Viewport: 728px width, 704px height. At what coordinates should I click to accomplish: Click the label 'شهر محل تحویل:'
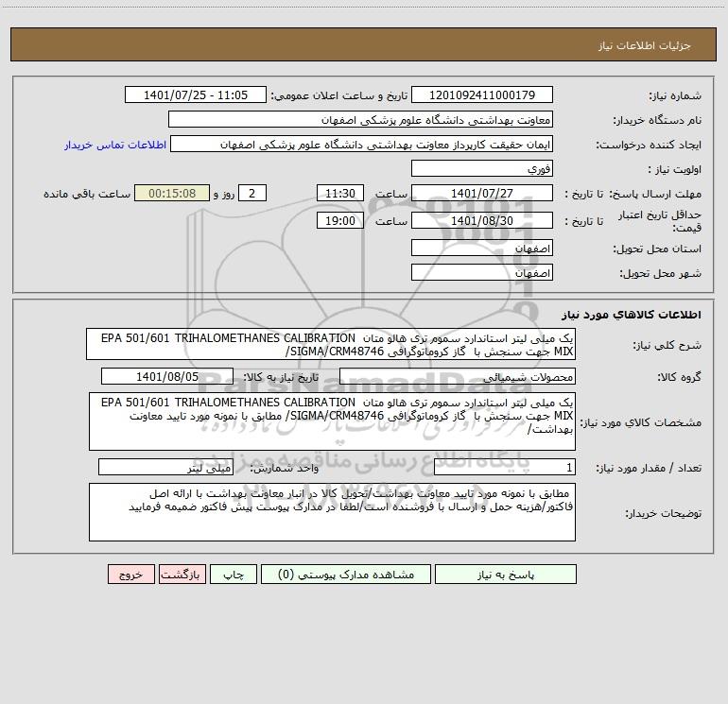tap(661, 273)
